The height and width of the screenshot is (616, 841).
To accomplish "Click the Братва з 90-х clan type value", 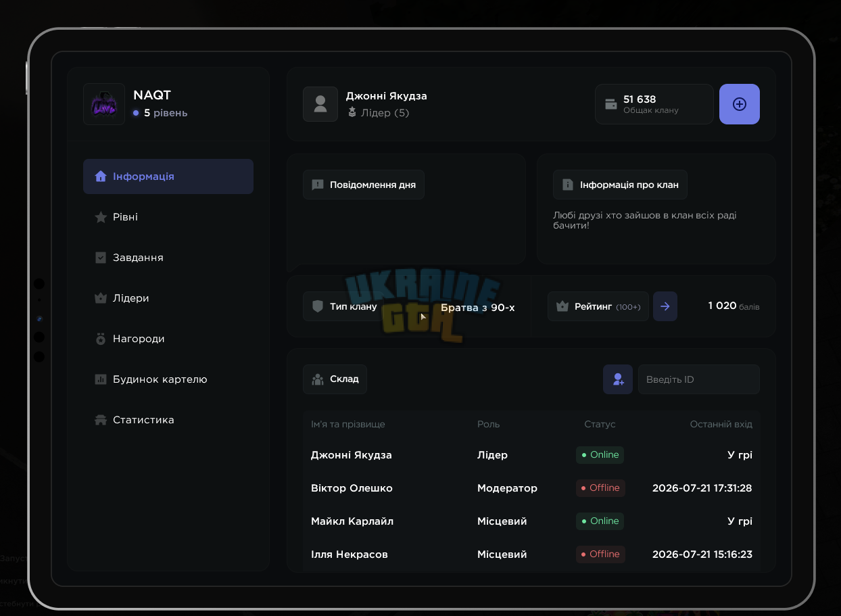I will pos(478,308).
